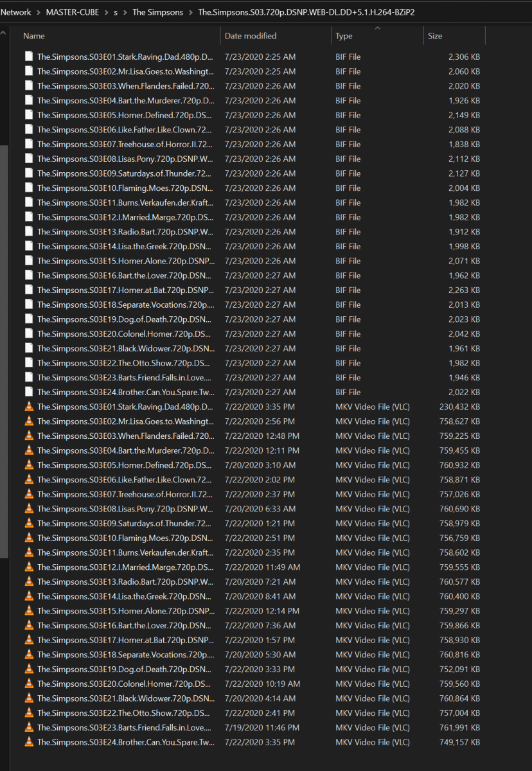Select S03E11 Burns Verkaufen BIF file name
This screenshot has height=771, width=532.
tap(125, 202)
